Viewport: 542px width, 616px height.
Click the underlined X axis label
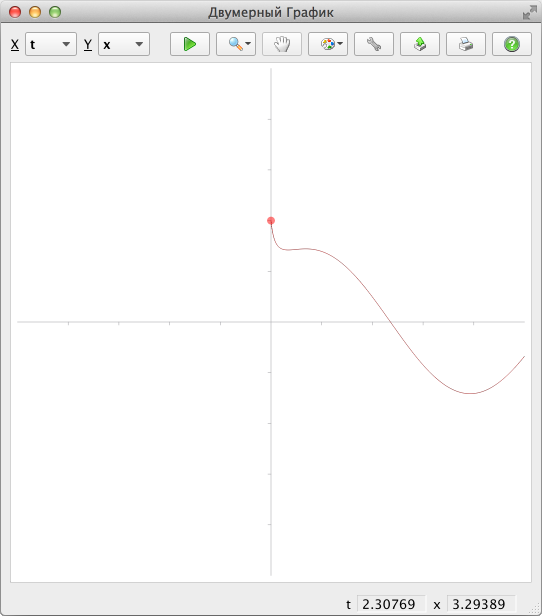tap(15, 44)
